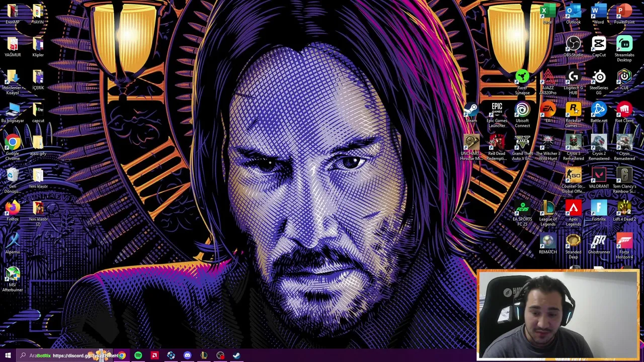Launch MSI Afterburner shortcut
This screenshot has width=644, height=362.
click(x=13, y=279)
